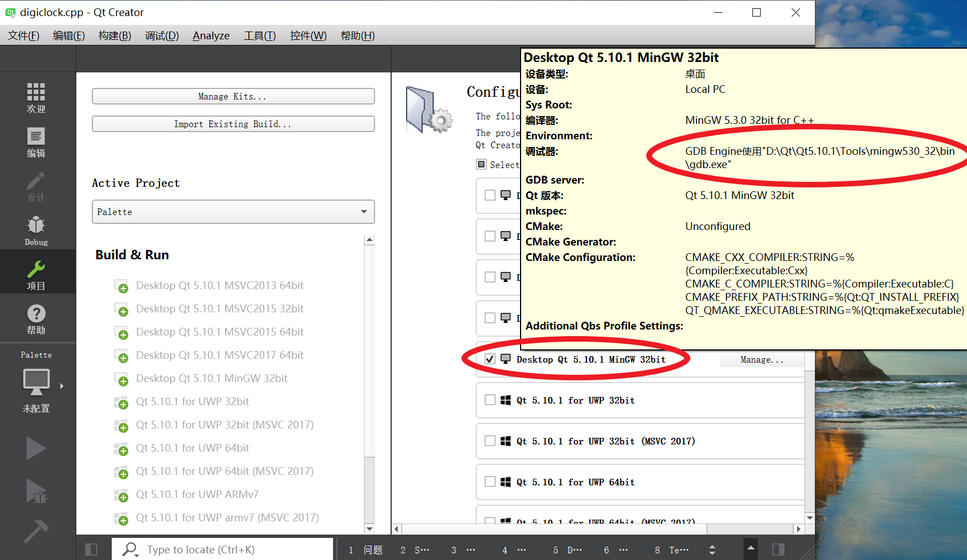This screenshot has height=560, width=967.
Task: Click Import Existing Build... button
Action: pos(233,124)
